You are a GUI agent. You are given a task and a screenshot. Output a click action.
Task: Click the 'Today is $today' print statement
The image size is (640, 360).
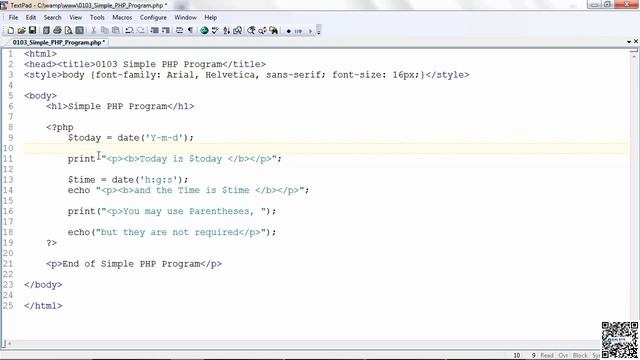[x=175, y=159]
